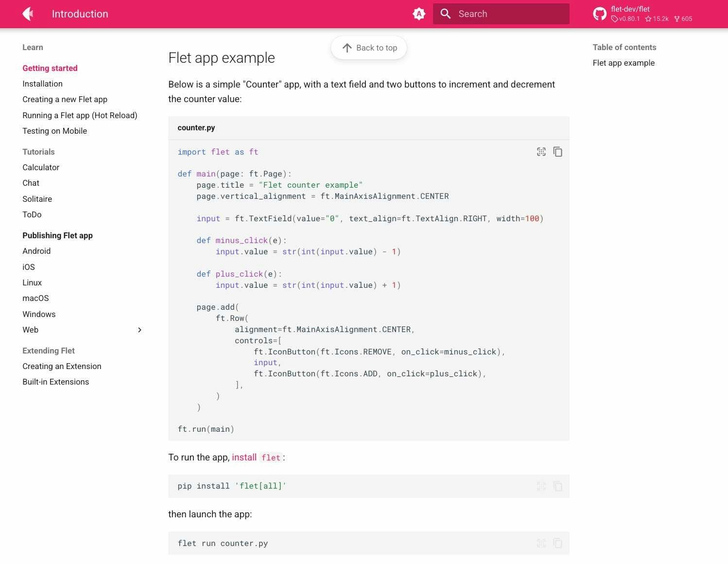Click the Table of contents heading
Viewport: 728px width, 564px height.
[624, 47]
